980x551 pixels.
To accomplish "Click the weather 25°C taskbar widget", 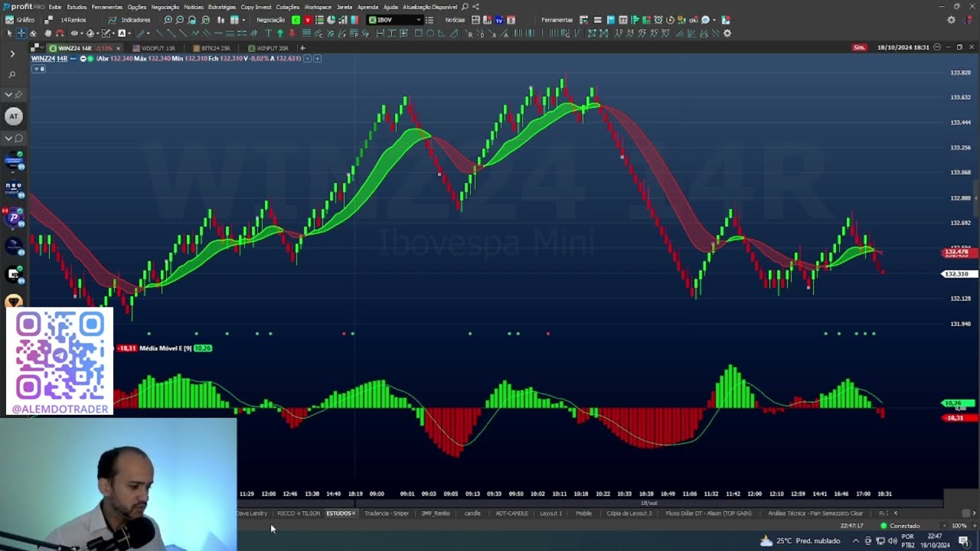I will coord(799,541).
